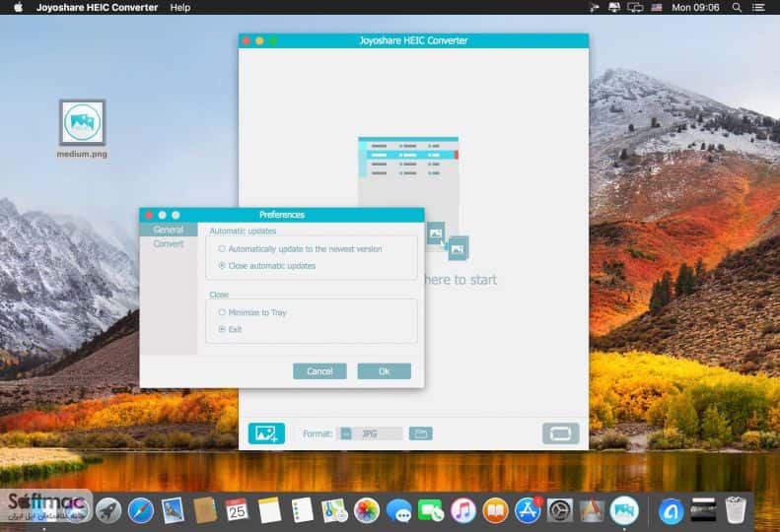
Task: Click the display mirroring menu bar icon
Action: coord(635,8)
